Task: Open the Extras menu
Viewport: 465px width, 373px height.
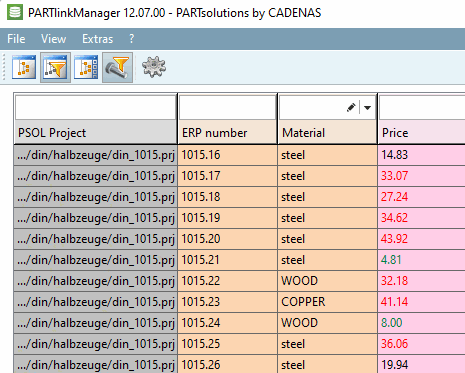Action: [x=97, y=39]
